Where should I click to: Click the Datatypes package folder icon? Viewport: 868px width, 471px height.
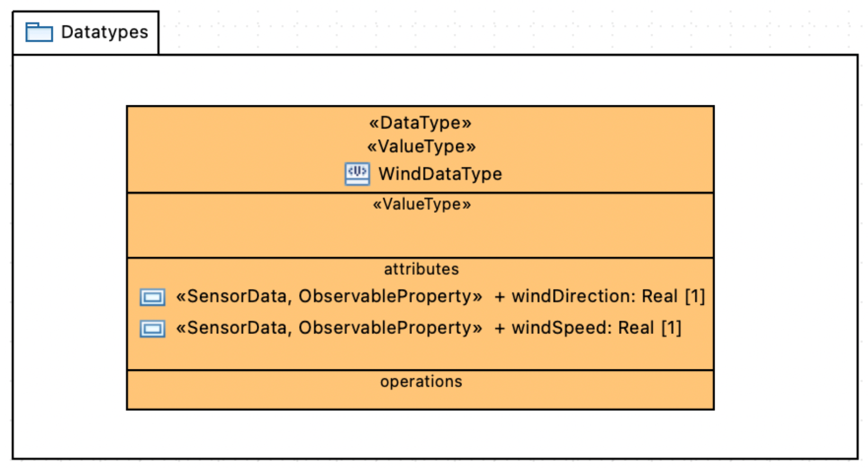pos(39,32)
